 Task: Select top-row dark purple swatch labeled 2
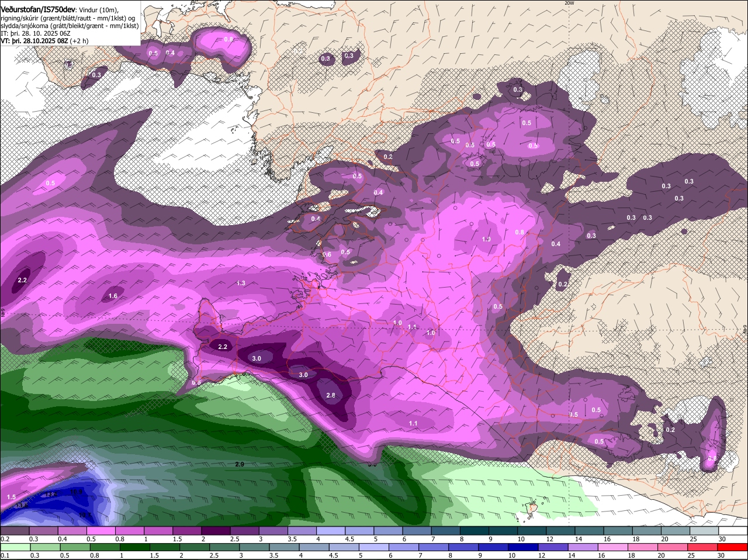click(x=216, y=530)
